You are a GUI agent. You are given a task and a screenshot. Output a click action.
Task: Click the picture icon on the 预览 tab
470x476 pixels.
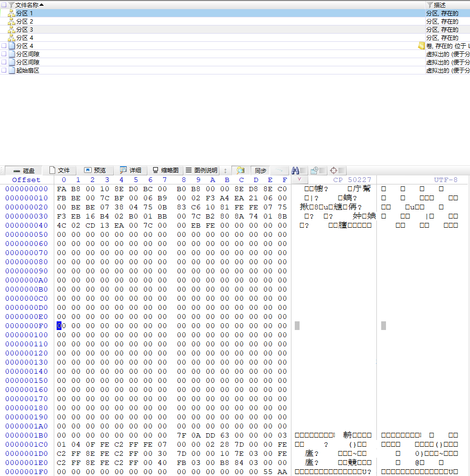88,170
